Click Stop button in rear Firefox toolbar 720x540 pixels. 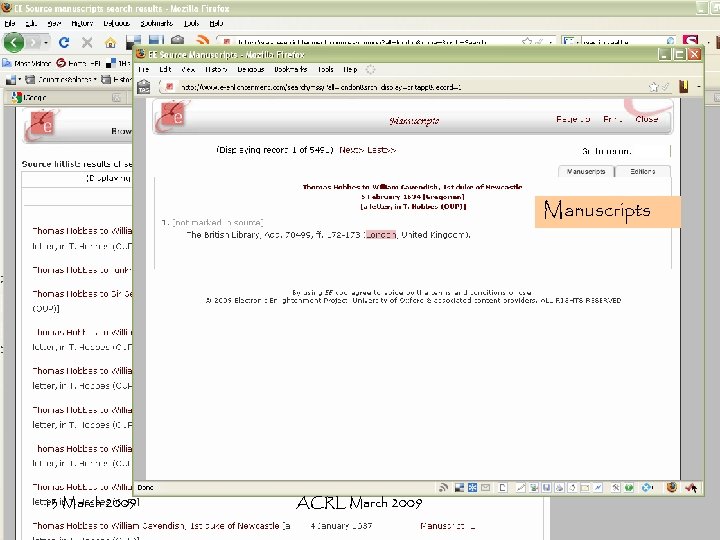point(87,43)
